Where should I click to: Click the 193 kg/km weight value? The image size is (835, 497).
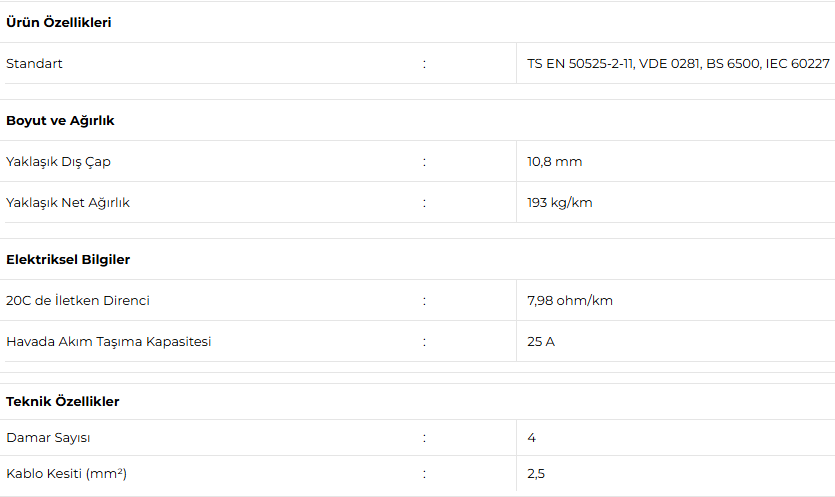coord(560,202)
